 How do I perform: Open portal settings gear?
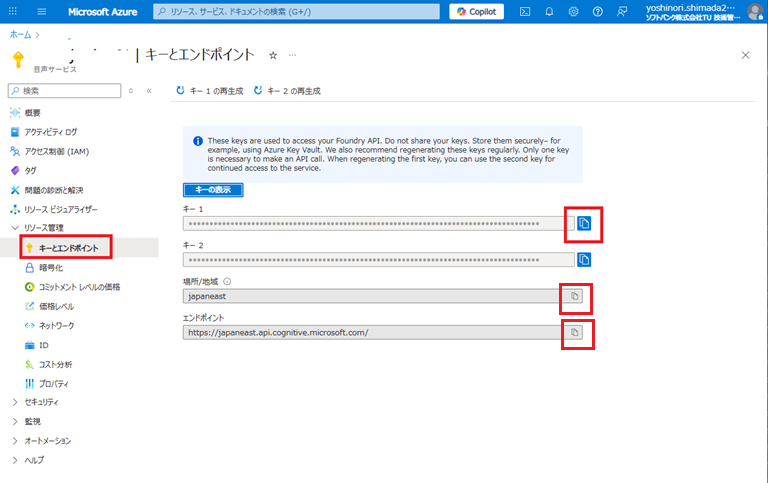click(573, 12)
